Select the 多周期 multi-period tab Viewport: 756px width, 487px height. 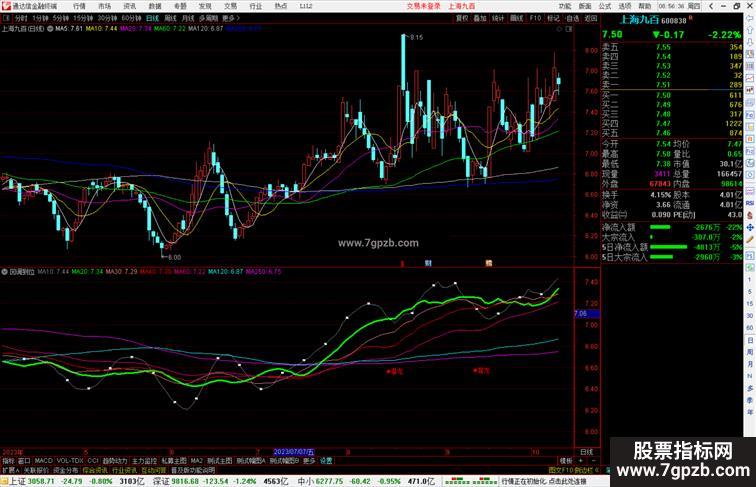pyautogui.click(x=208, y=18)
